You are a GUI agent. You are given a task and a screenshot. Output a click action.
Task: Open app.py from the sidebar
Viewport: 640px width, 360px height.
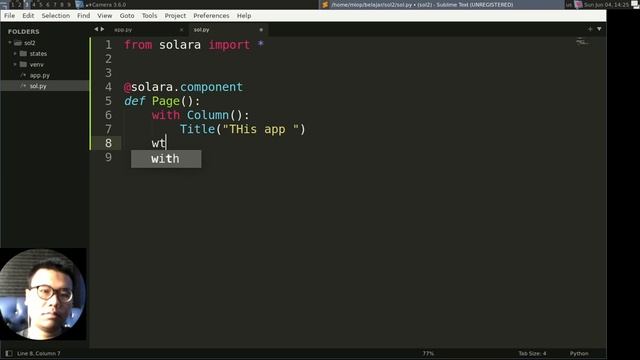click(x=40, y=76)
